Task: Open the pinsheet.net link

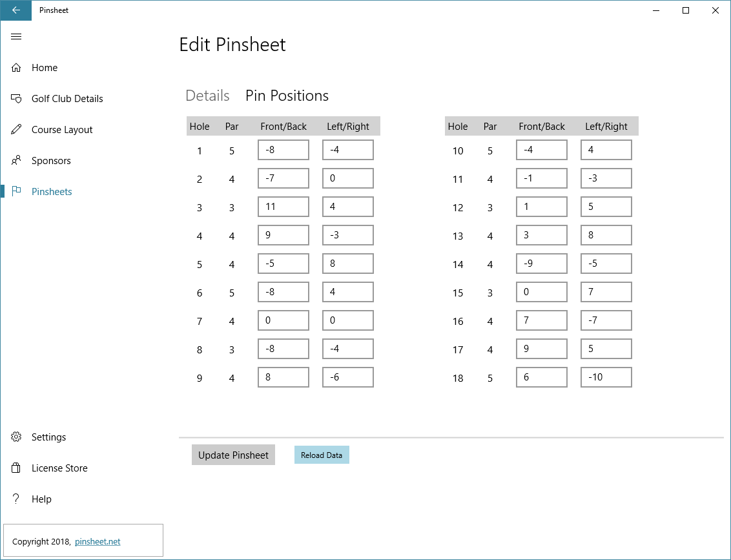Action: coord(98,542)
